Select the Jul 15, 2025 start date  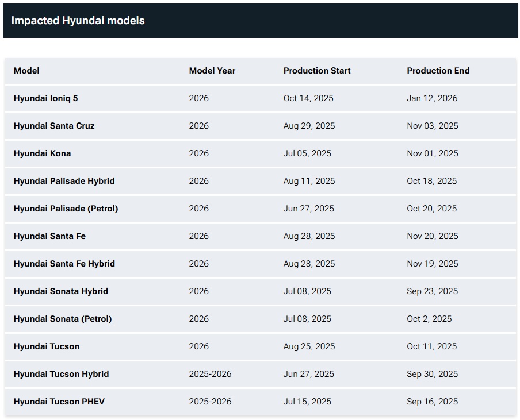[307, 402]
